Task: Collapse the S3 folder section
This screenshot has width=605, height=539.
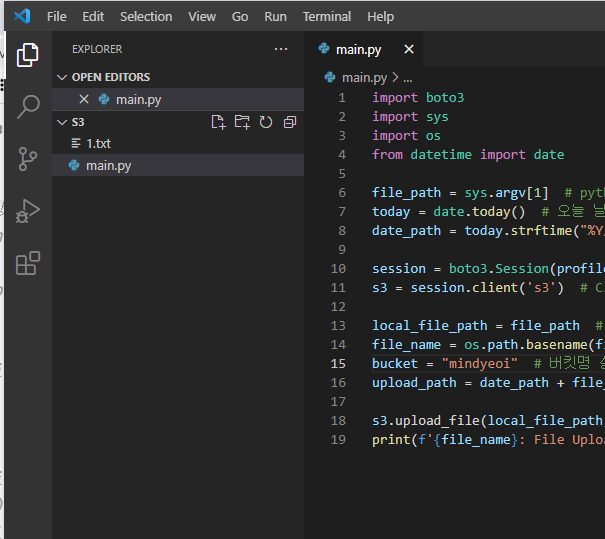Action: click(x=62, y=122)
